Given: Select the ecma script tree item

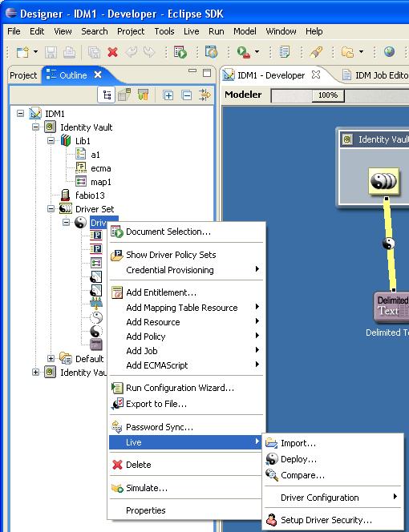Looking at the screenshot, I should coord(101,168).
